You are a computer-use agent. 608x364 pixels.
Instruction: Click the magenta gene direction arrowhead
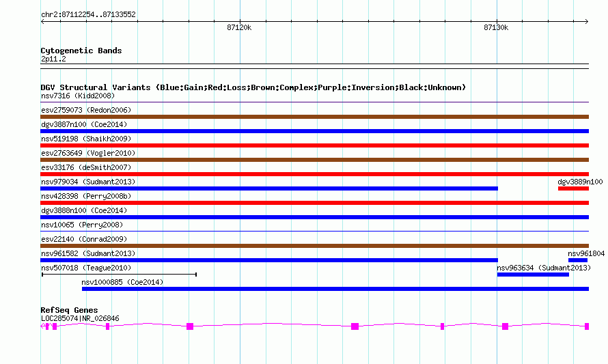click(42, 326)
